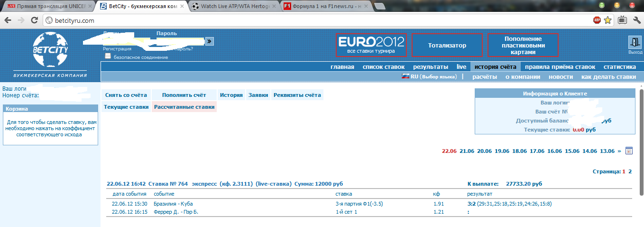Click the EURO2012 все ставки турнира banner
The height and width of the screenshot is (227, 644).
tap(371, 45)
